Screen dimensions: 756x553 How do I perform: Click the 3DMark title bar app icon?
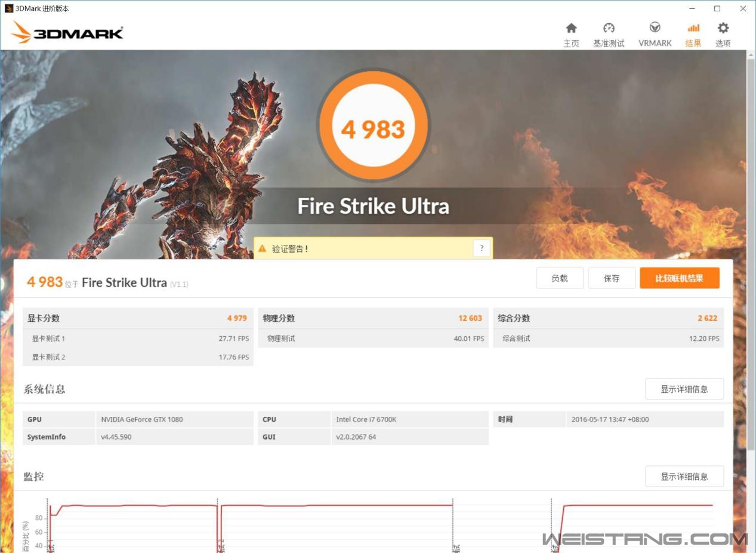tap(8, 8)
